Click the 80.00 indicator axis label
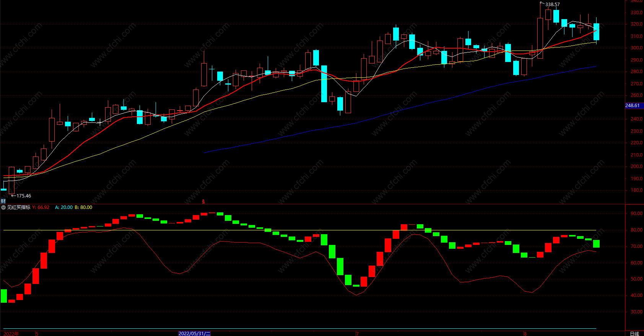The image size is (644, 336). 637,230
